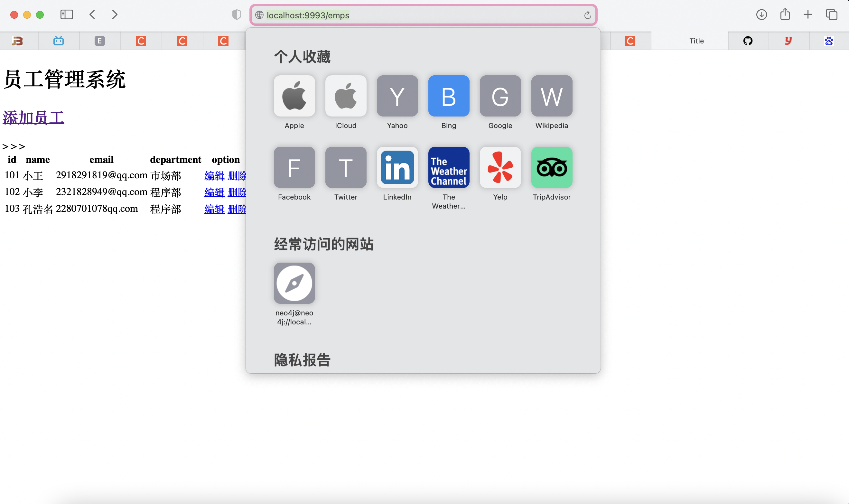
Task: Open the privacy shield report icon
Action: (x=237, y=14)
